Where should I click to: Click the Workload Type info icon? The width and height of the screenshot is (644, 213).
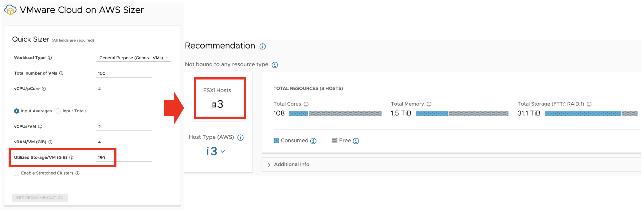pos(50,58)
